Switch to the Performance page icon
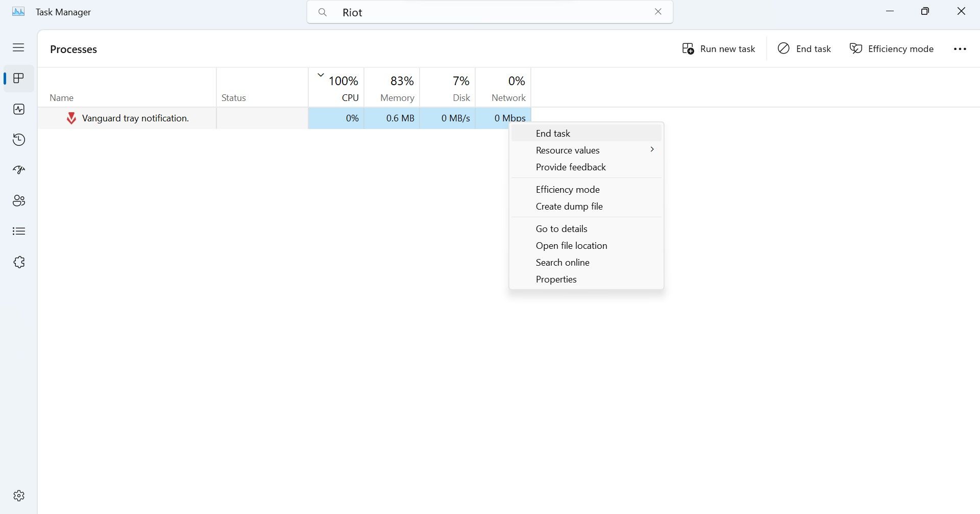 (x=19, y=109)
